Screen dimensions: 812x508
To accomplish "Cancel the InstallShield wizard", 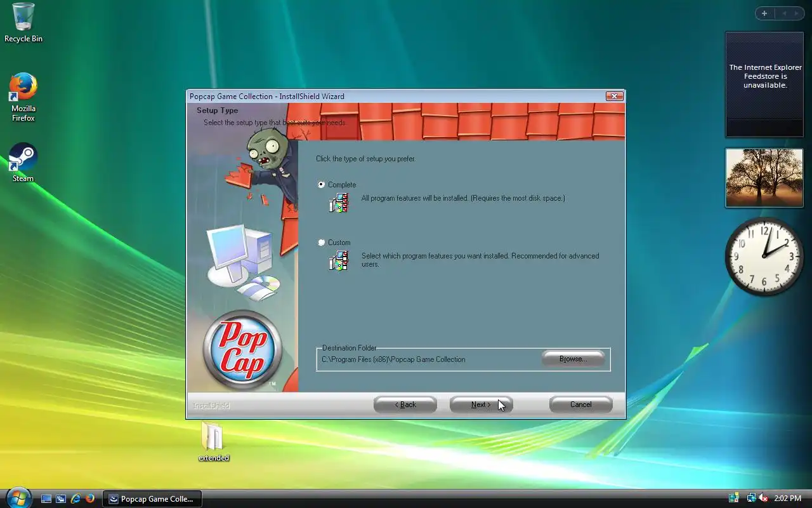I will coord(580,404).
